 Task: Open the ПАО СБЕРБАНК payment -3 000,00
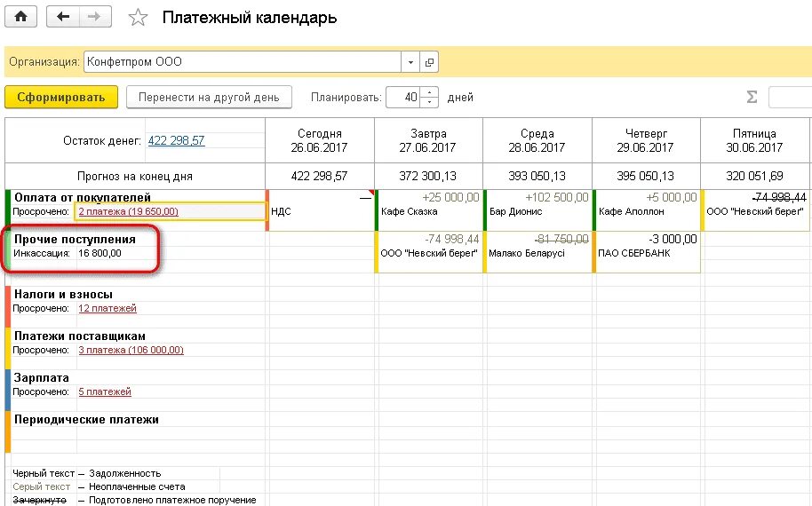coord(646,252)
